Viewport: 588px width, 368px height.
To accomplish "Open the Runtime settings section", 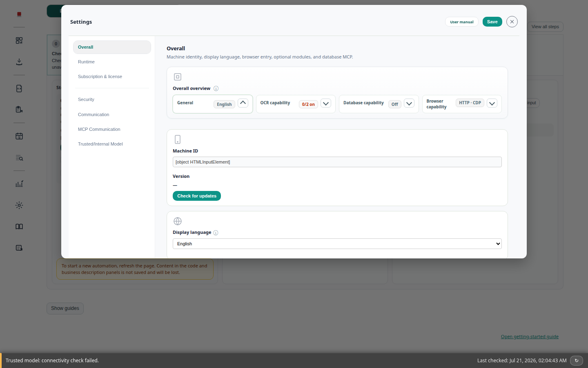I will 112,62.
